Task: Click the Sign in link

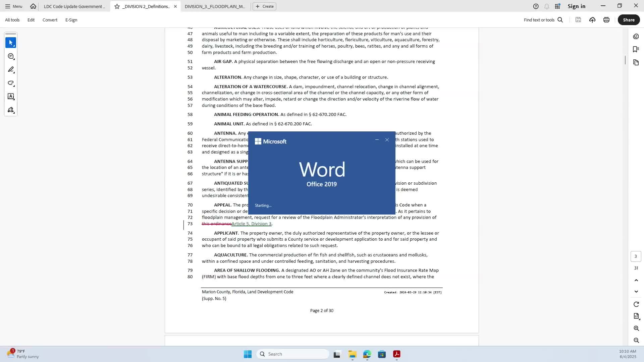Action: (x=576, y=6)
